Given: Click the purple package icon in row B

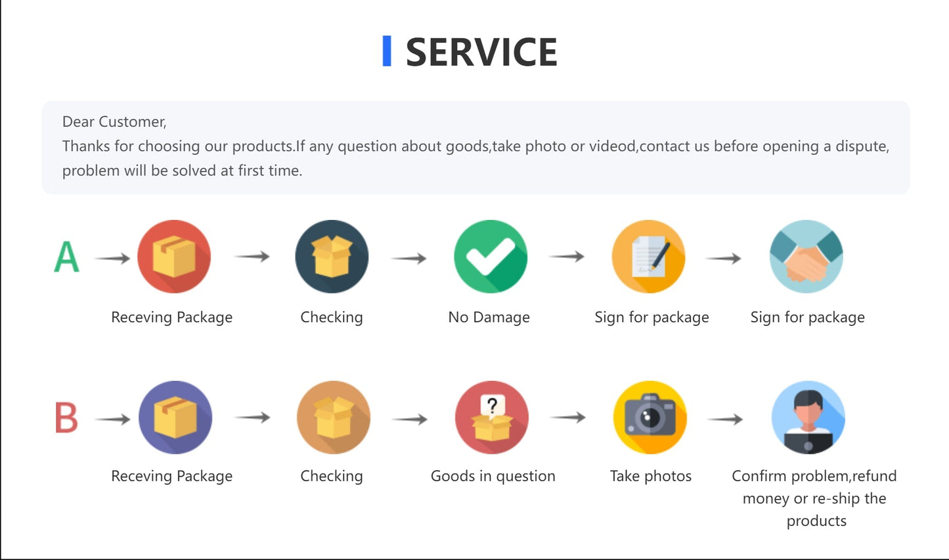Looking at the screenshot, I should pos(175,418).
